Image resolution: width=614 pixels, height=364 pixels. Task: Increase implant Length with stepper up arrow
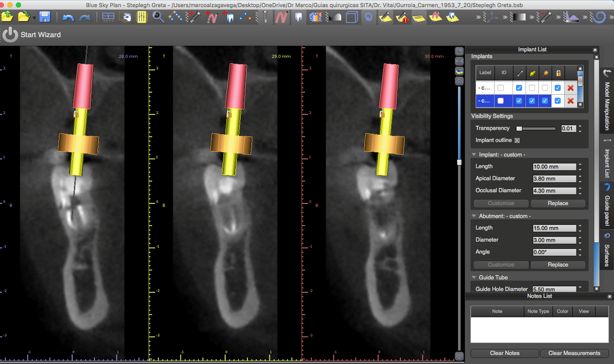tap(580, 165)
